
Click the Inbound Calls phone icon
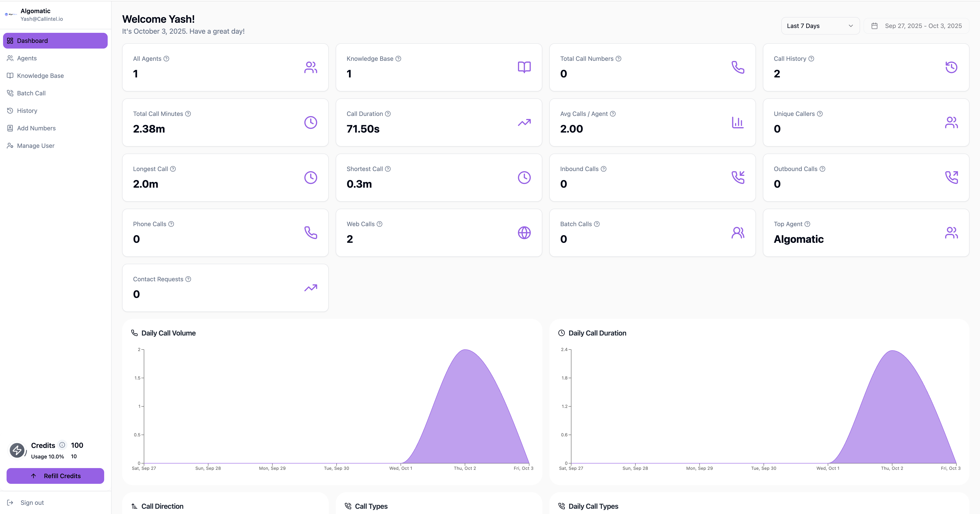738,178
